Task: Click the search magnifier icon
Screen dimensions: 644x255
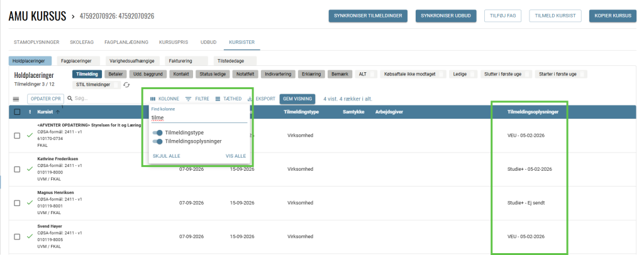Action: coord(70,99)
